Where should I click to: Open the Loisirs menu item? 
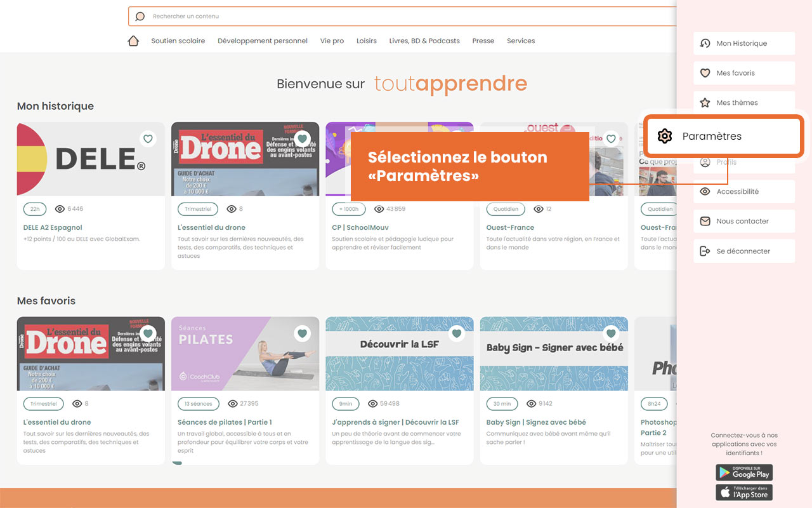(366, 41)
